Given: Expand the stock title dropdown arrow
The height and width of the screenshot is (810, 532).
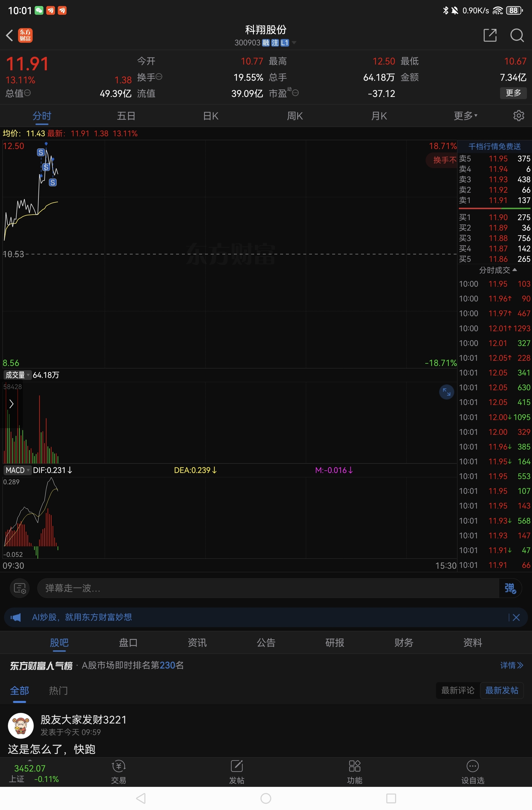Looking at the screenshot, I should pyautogui.click(x=294, y=43).
